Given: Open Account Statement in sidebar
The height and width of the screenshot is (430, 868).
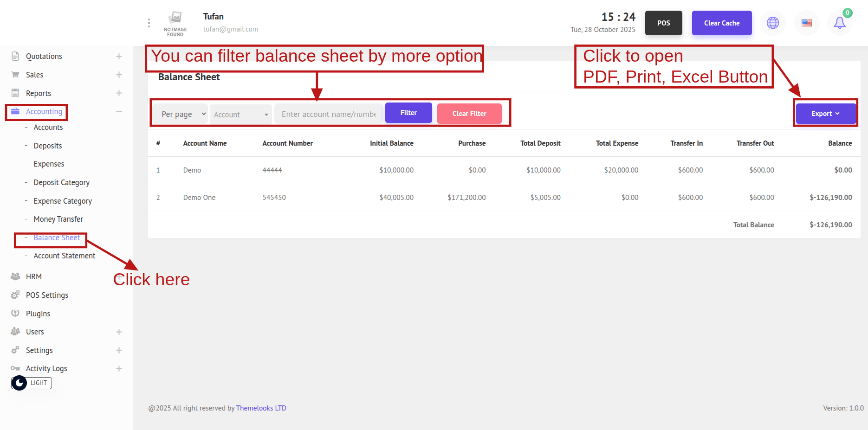Looking at the screenshot, I should coord(64,256).
